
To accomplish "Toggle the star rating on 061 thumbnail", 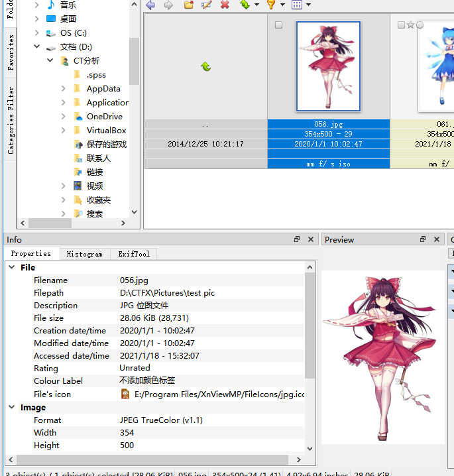I will tap(410, 25).
